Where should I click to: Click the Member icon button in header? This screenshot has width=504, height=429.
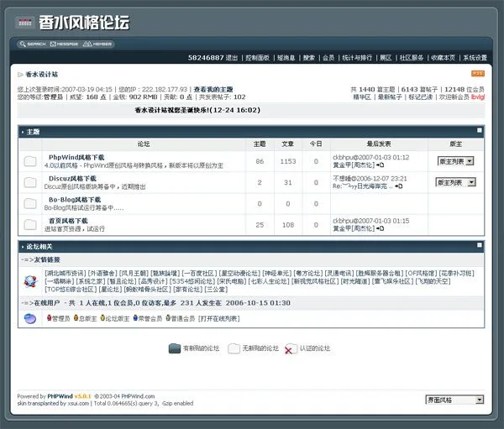[x=97, y=44]
